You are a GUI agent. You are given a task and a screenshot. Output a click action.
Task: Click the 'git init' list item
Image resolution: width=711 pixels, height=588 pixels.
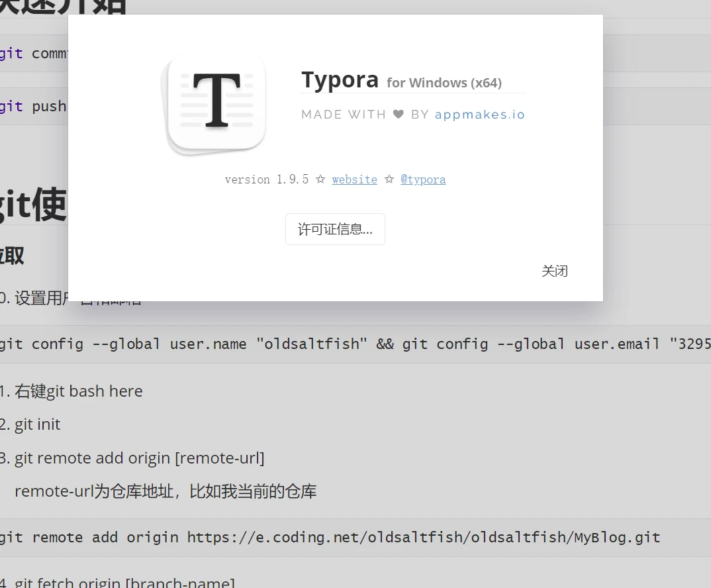coord(37,424)
